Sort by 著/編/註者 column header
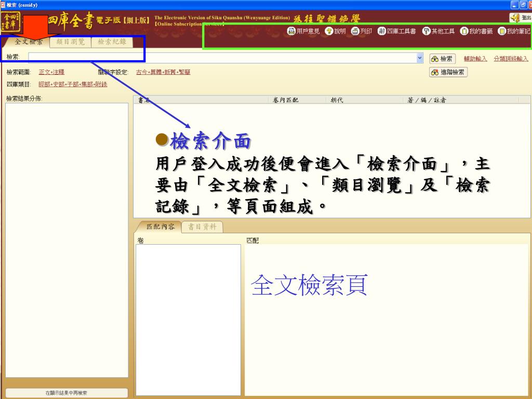Screen dimensions: 532x399 point(461,100)
